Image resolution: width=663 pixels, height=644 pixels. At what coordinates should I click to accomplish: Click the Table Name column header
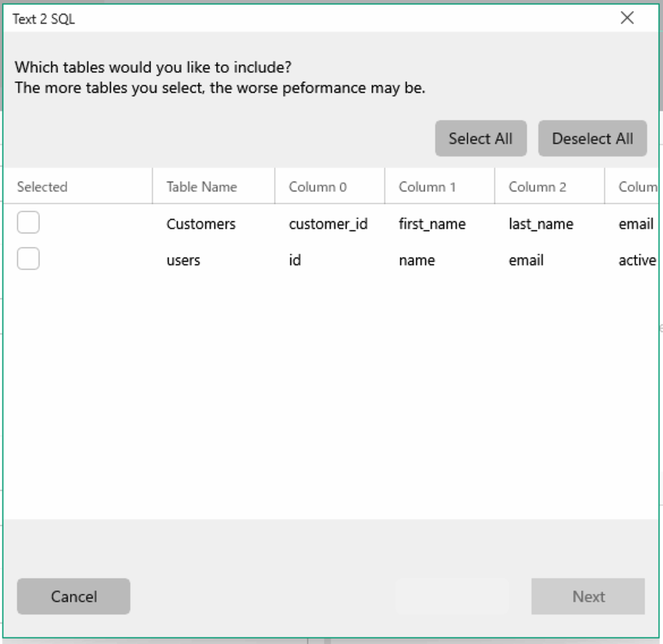pyautogui.click(x=214, y=187)
